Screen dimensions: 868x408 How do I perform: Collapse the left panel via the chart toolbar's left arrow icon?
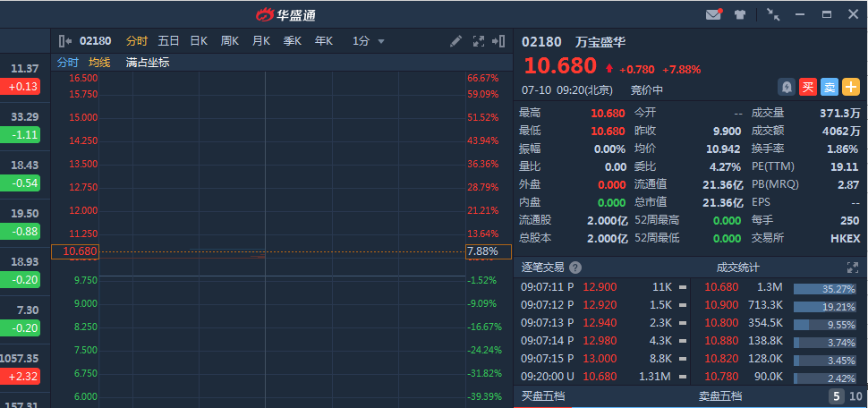tap(65, 41)
